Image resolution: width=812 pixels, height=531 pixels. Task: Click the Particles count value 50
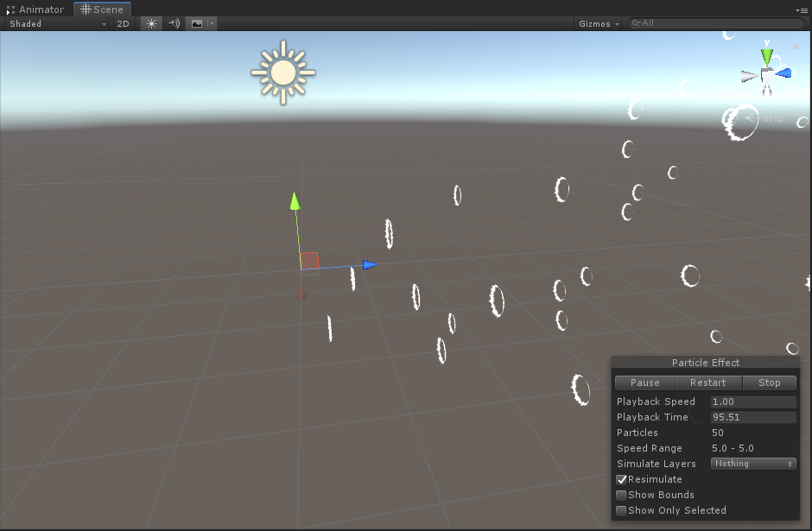point(717,433)
